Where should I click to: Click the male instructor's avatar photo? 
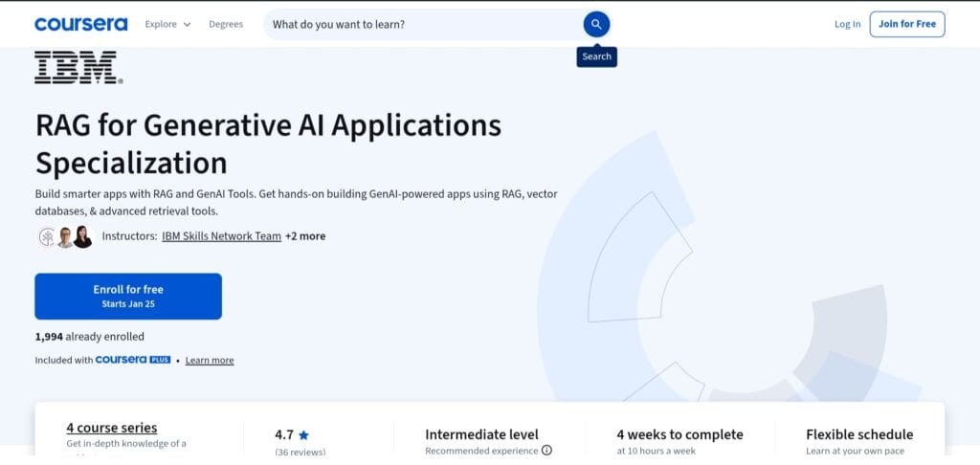tap(65, 237)
